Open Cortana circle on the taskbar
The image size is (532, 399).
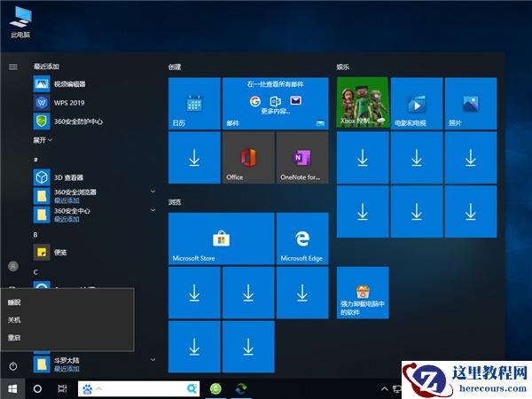[37, 389]
